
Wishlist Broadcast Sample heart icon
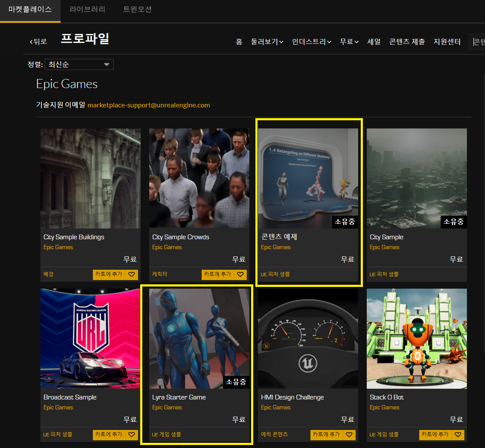(x=132, y=434)
